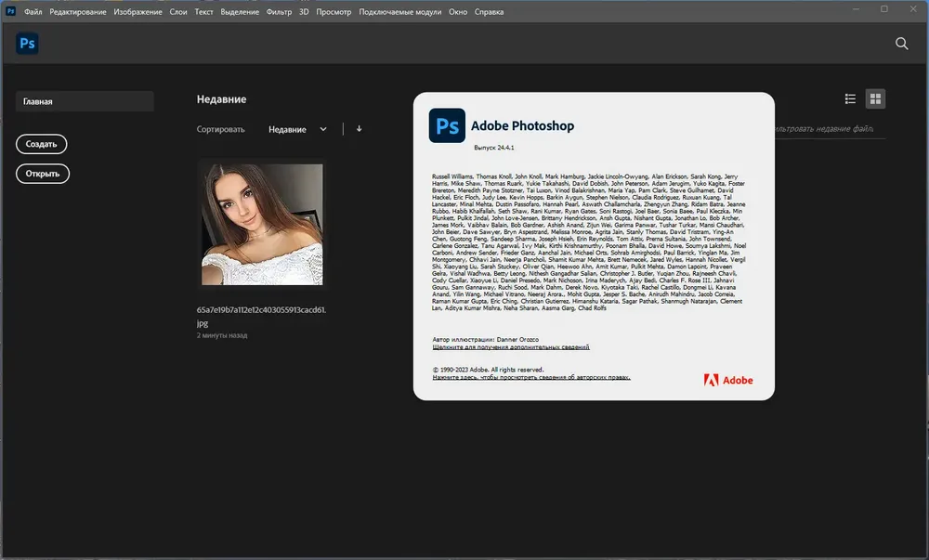
Task: Open the Изображение menu
Action: tap(137, 12)
